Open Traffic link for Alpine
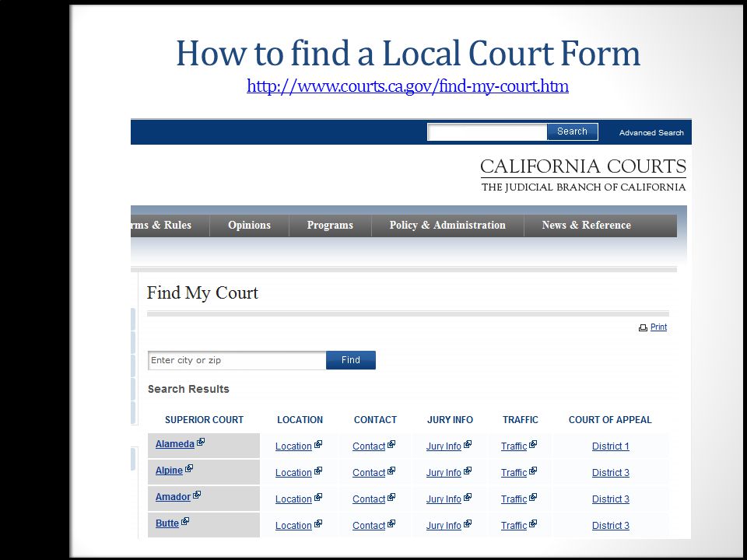This screenshot has width=747, height=560. tap(514, 473)
